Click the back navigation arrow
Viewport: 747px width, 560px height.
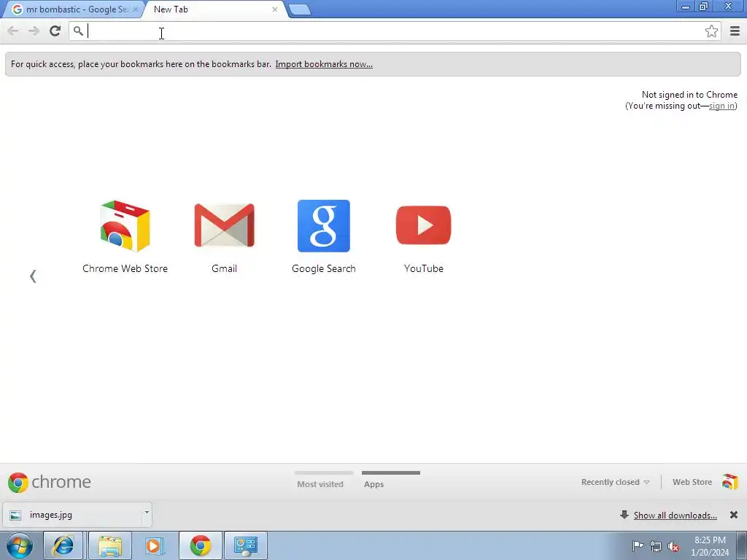click(13, 31)
